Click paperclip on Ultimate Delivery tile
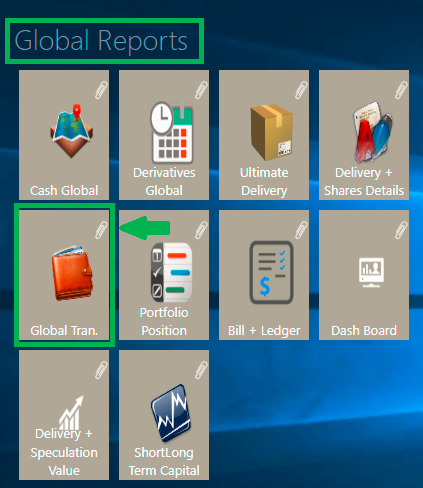423x488 pixels. pos(301,90)
